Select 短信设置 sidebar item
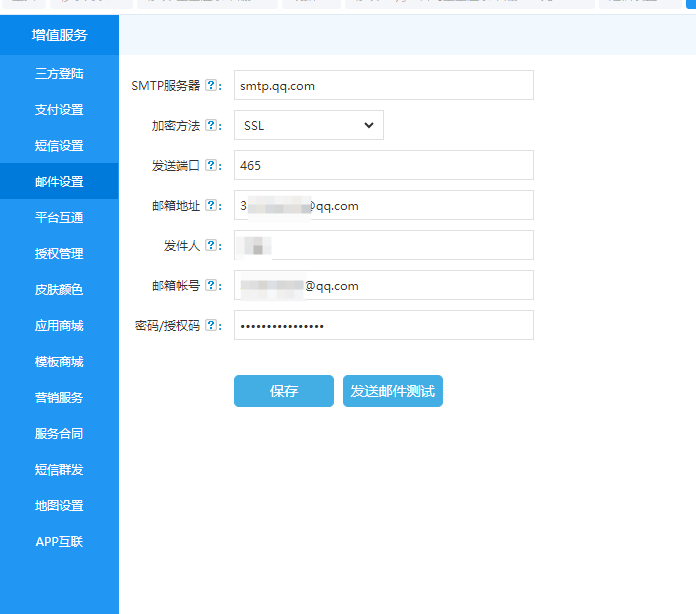Image resolution: width=696 pixels, height=614 pixels. [59, 146]
